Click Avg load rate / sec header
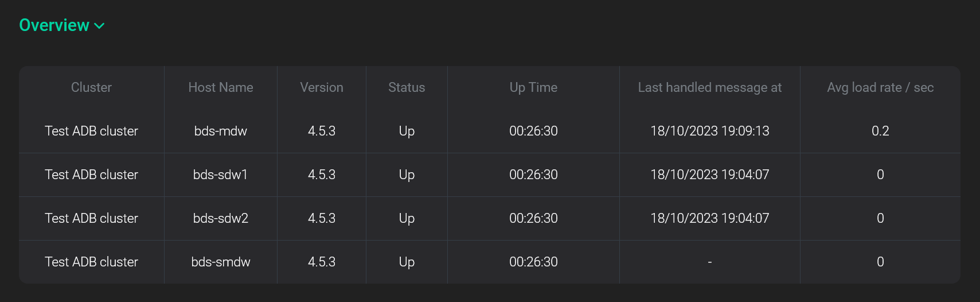The width and height of the screenshot is (980, 302). (x=880, y=87)
